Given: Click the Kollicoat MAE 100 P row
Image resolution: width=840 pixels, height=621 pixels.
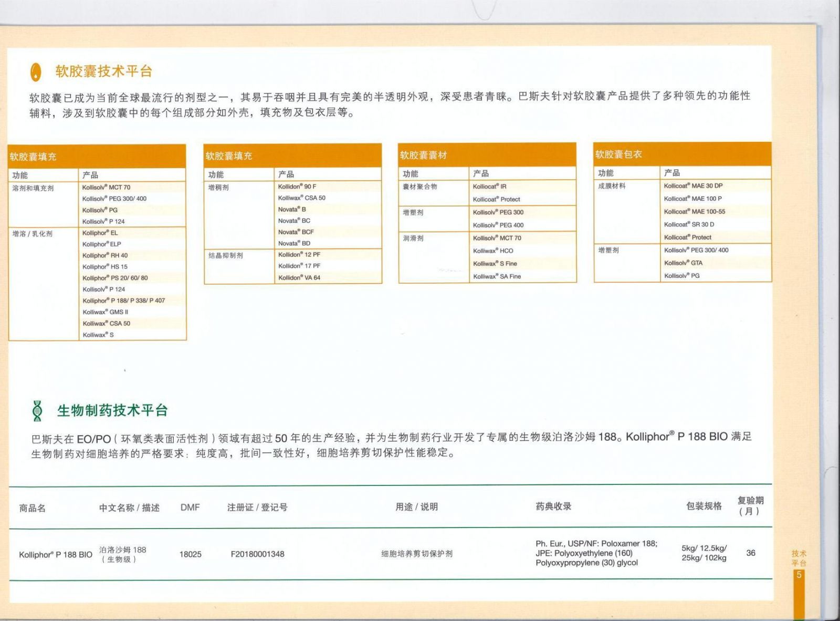Looking at the screenshot, I should 716,199.
